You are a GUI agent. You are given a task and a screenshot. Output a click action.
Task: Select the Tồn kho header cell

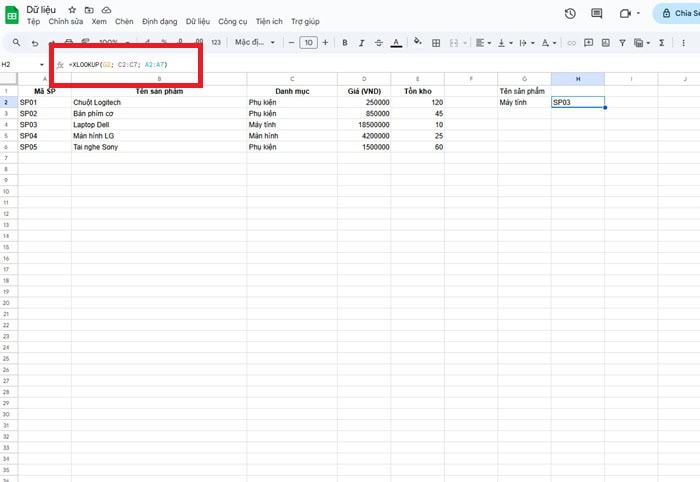[x=418, y=91]
